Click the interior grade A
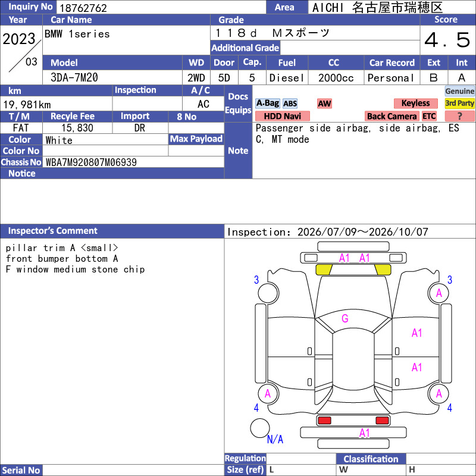476x476 pixels. (462, 78)
